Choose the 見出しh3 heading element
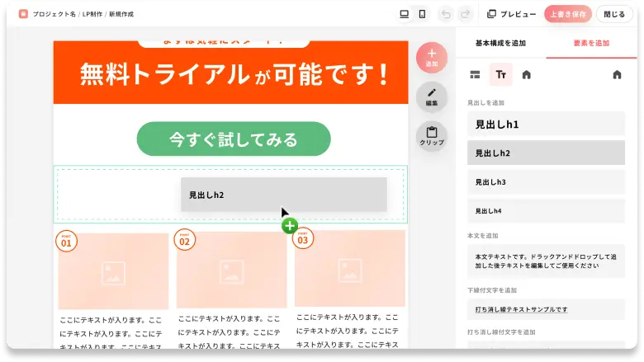644x362 pixels. (x=546, y=182)
